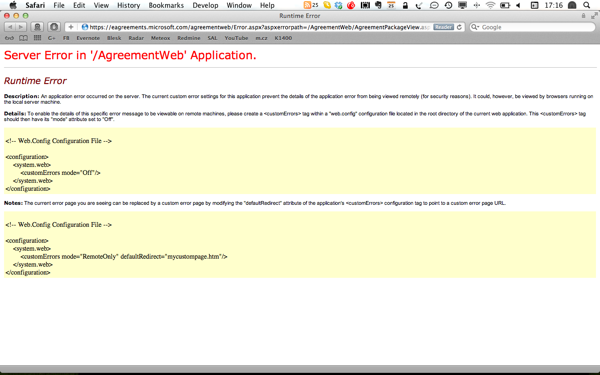This screenshot has height=375, width=600.
Task: Open the speech bubble messages menu icon
Action: click(434, 5)
